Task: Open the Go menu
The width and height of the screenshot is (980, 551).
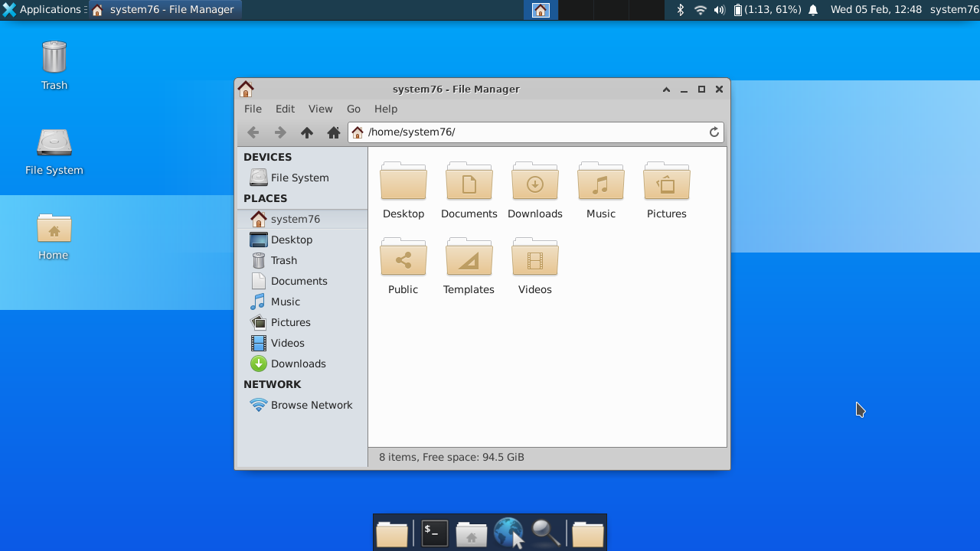Action: click(353, 109)
